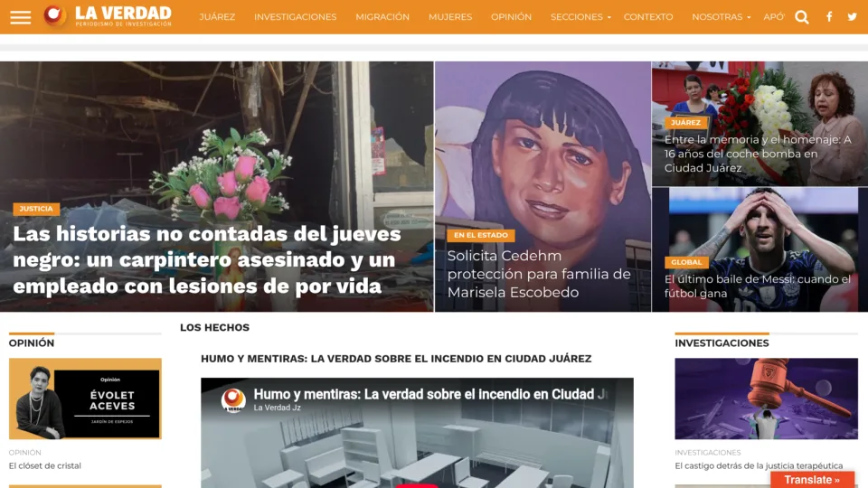Expand the Nosotras dropdown
Image resolution: width=868 pixels, height=488 pixels.
click(x=722, y=17)
